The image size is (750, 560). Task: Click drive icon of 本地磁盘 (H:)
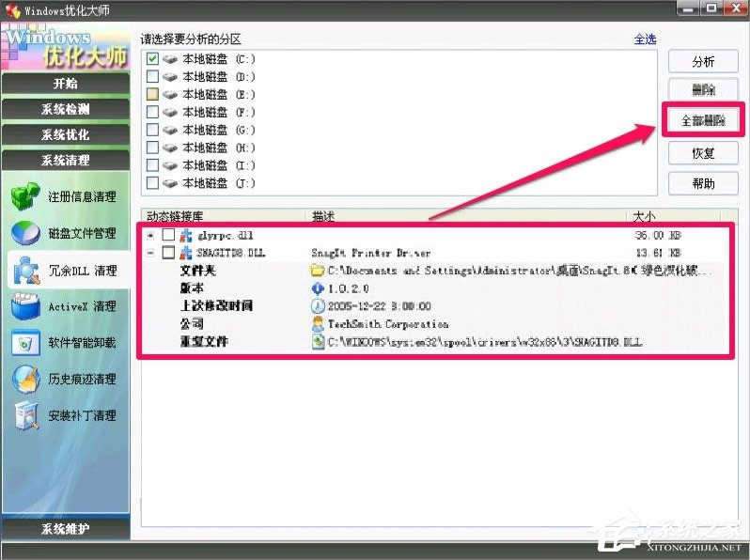[170, 148]
